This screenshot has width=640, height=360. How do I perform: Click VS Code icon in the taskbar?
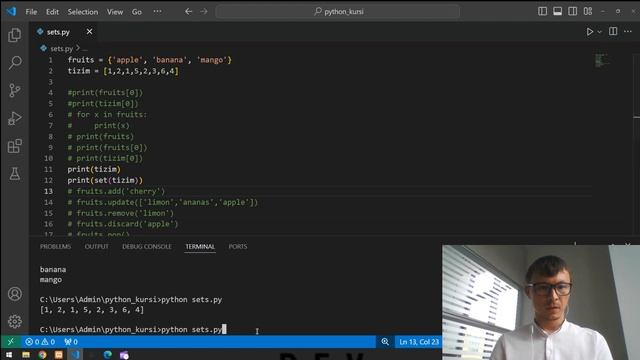[x=76, y=355]
